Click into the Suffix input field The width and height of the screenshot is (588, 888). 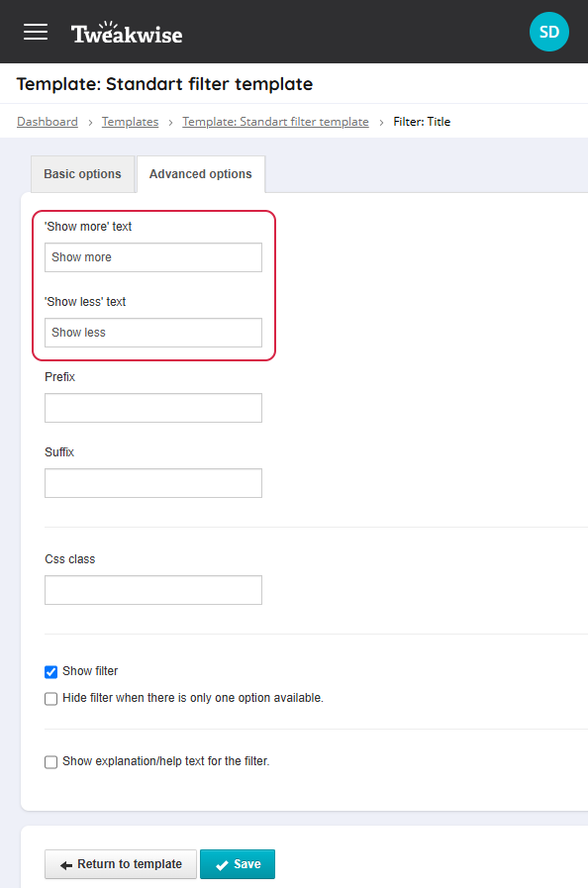click(x=153, y=483)
